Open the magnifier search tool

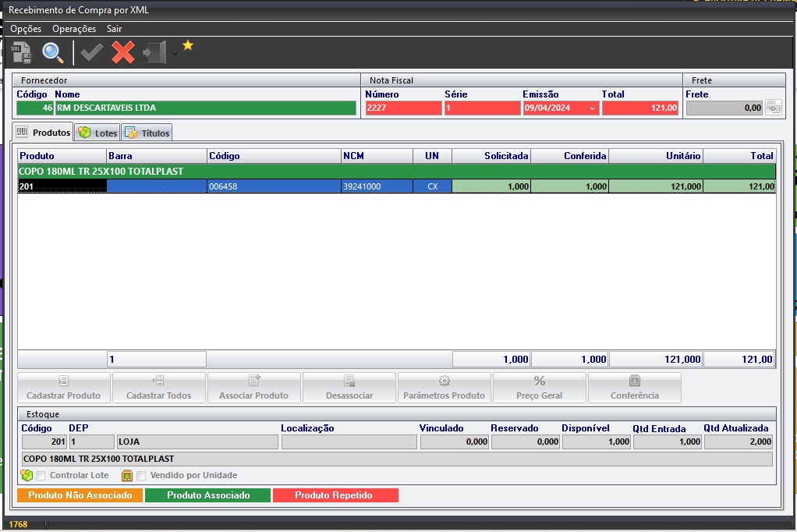pos(53,52)
